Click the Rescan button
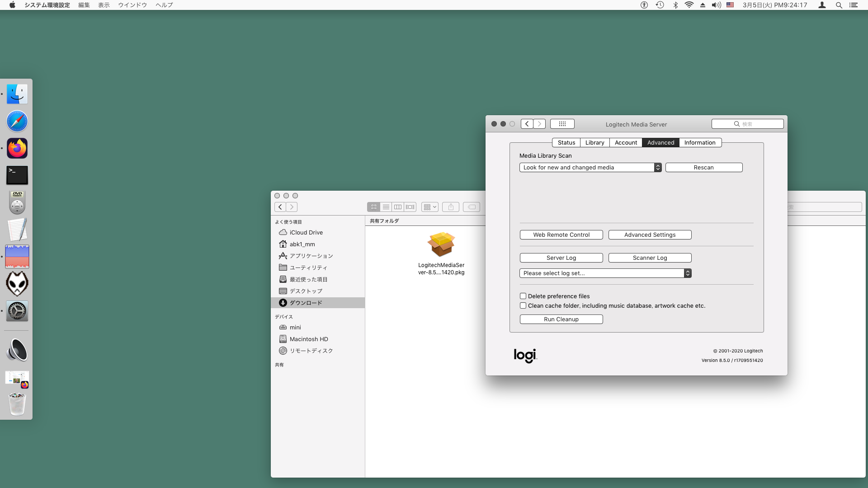The width and height of the screenshot is (868, 488). pyautogui.click(x=704, y=167)
